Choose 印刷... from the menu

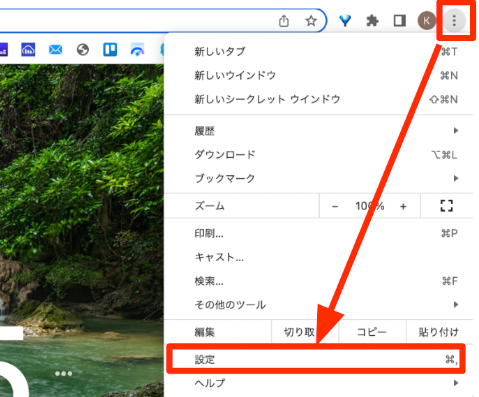319,234
